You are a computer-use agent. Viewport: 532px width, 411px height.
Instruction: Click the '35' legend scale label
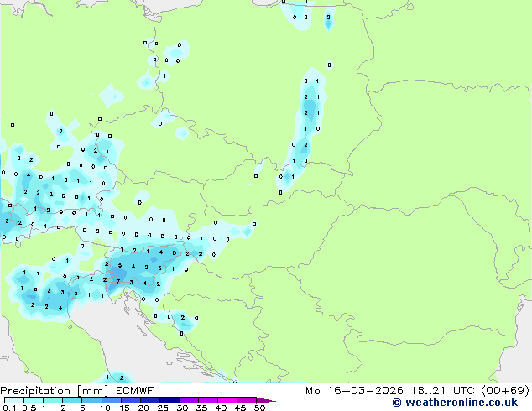[x=201, y=408]
